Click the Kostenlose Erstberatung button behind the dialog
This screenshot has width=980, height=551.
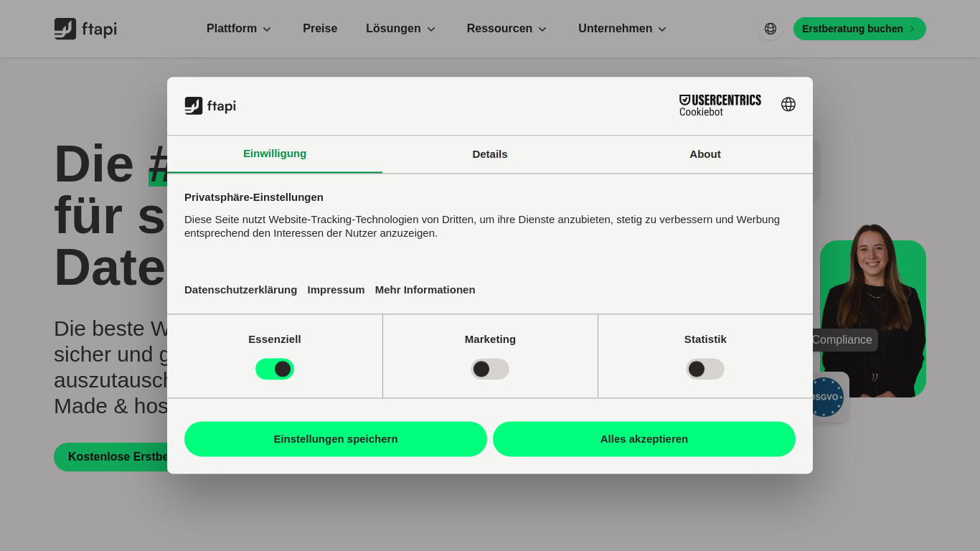tap(110, 457)
